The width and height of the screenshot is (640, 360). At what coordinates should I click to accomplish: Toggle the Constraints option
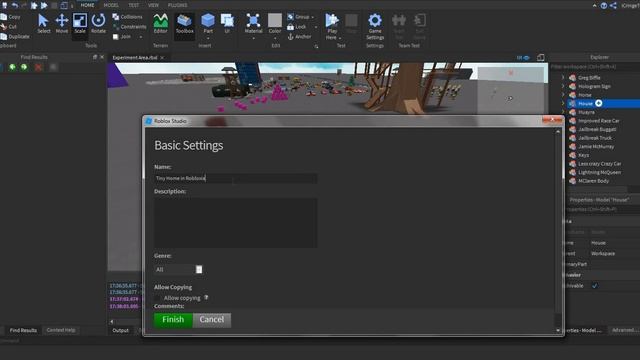[129, 27]
